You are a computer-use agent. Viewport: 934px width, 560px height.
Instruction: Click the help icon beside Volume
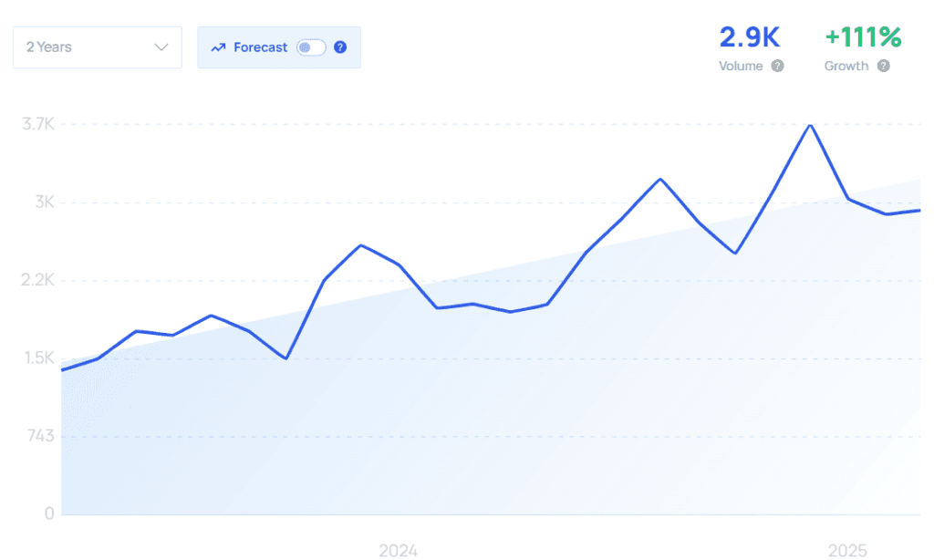coord(777,66)
